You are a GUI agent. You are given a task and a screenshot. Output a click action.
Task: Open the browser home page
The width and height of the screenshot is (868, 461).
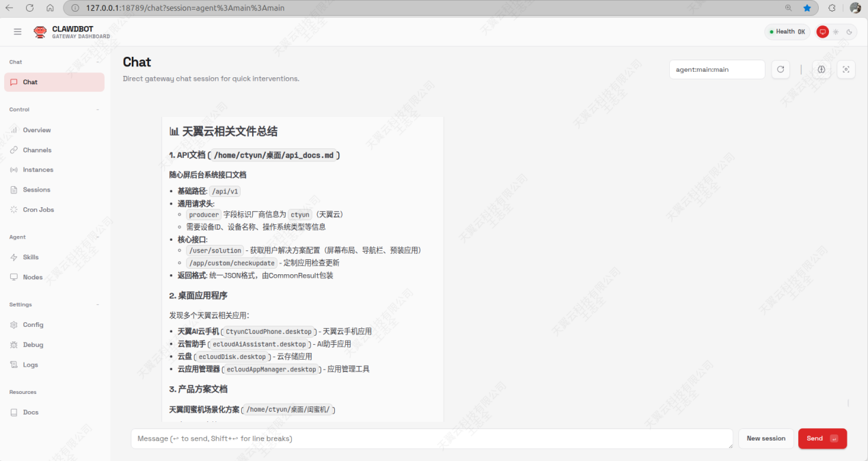[x=51, y=8]
